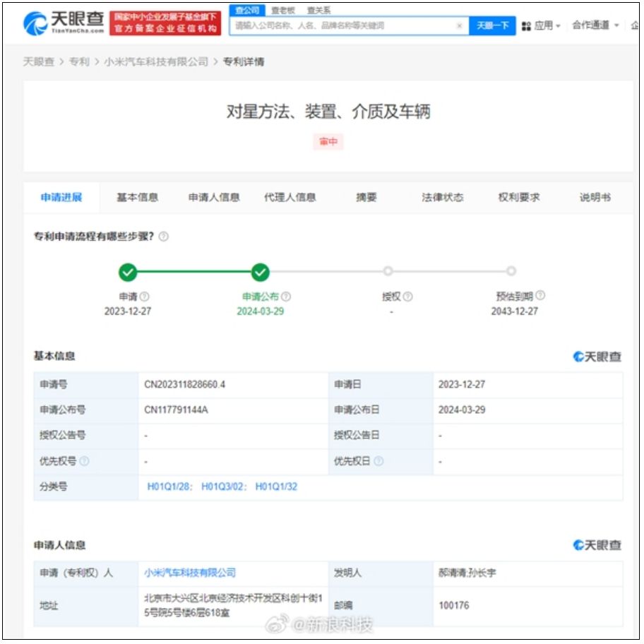Select 申请日 value 2023-12-27 in table
This screenshot has height=644, width=644.
[x=462, y=385]
